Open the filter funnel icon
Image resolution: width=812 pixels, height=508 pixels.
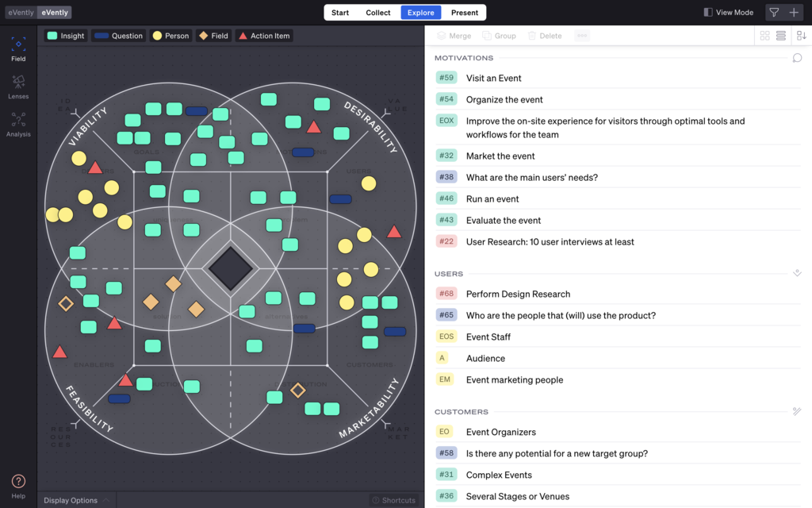pyautogui.click(x=774, y=13)
